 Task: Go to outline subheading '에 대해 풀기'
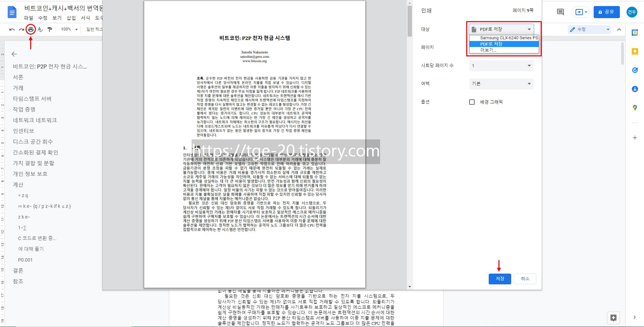pyautogui.click(x=31, y=249)
